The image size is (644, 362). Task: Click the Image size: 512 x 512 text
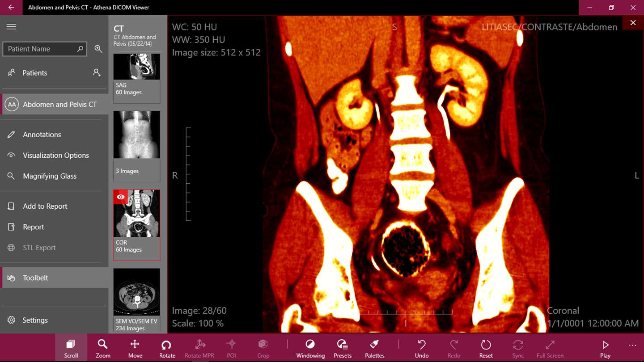[216, 52]
